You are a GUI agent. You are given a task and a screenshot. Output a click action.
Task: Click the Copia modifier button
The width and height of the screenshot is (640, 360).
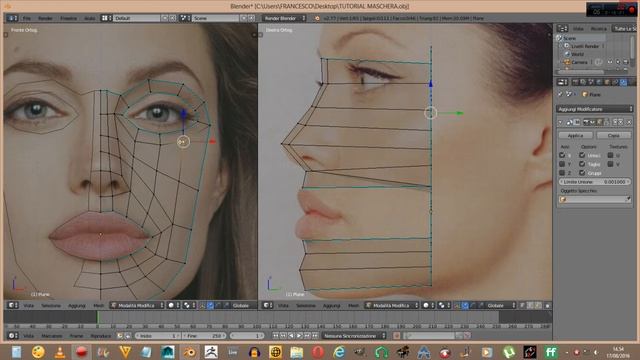coord(613,135)
